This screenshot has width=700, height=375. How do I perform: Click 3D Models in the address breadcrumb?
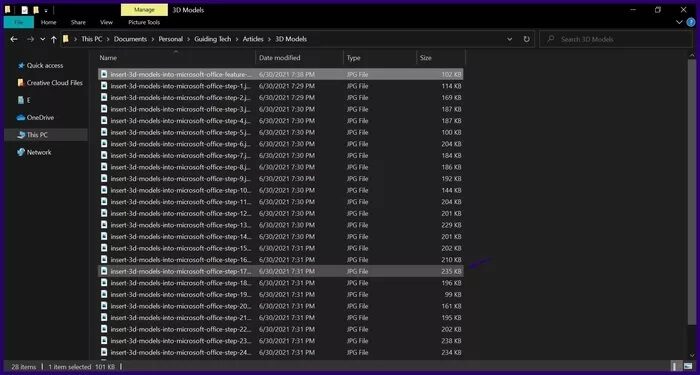291,39
